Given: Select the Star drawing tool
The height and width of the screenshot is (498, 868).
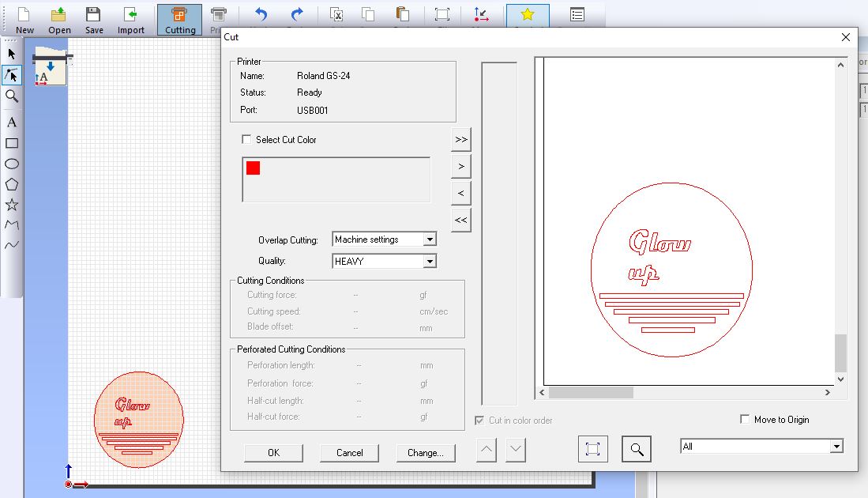Looking at the screenshot, I should coord(12,205).
